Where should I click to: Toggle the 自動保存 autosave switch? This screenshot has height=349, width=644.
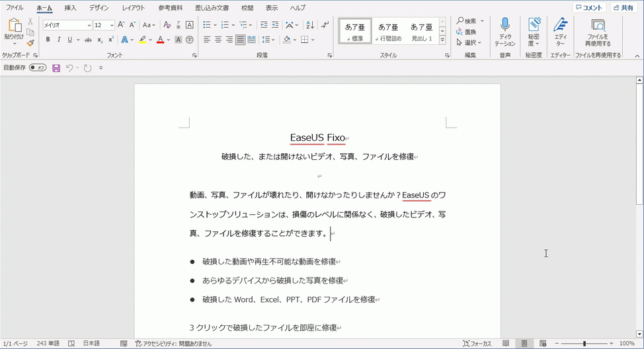38,68
